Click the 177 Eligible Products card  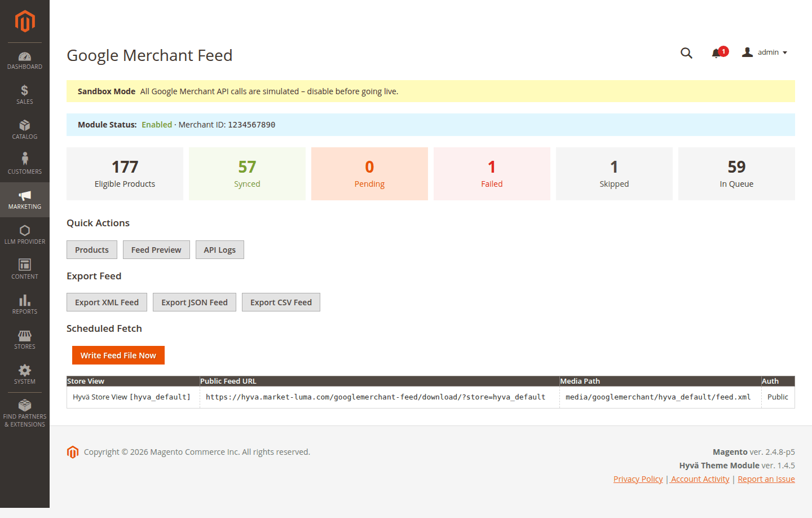125,174
